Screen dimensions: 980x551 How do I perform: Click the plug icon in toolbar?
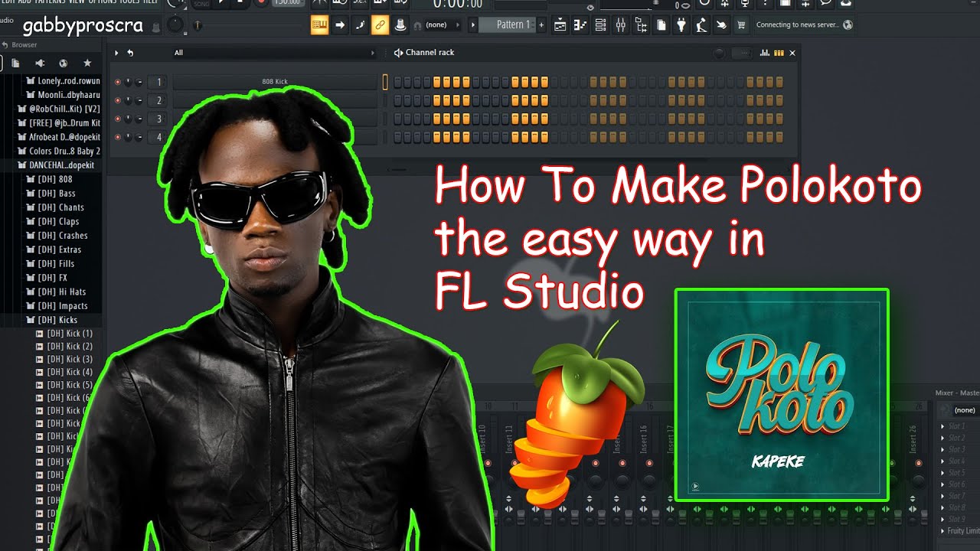(681, 25)
